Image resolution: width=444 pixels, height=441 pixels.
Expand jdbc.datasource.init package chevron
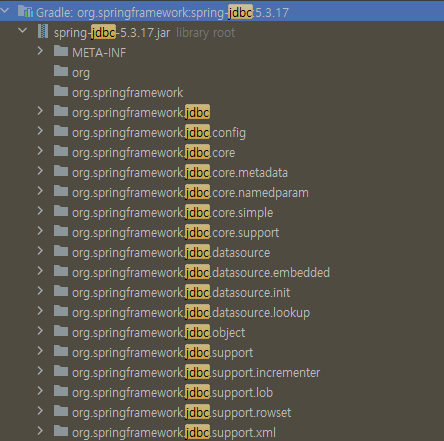click(x=40, y=291)
